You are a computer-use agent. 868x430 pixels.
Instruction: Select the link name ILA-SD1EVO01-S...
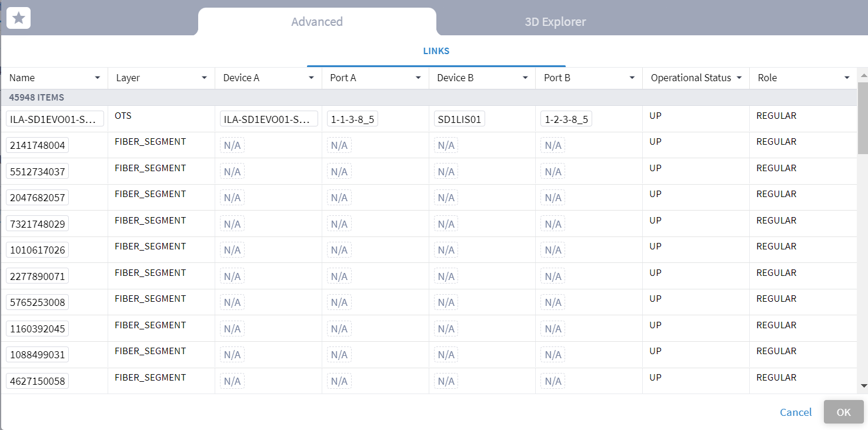click(x=55, y=119)
